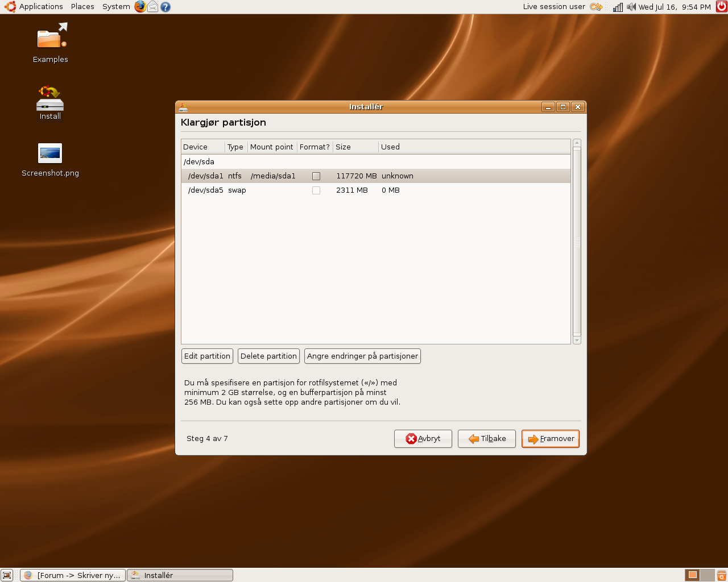Screen dimensions: 728x582
Task: Open the Applications menu
Action: pyautogui.click(x=41, y=7)
